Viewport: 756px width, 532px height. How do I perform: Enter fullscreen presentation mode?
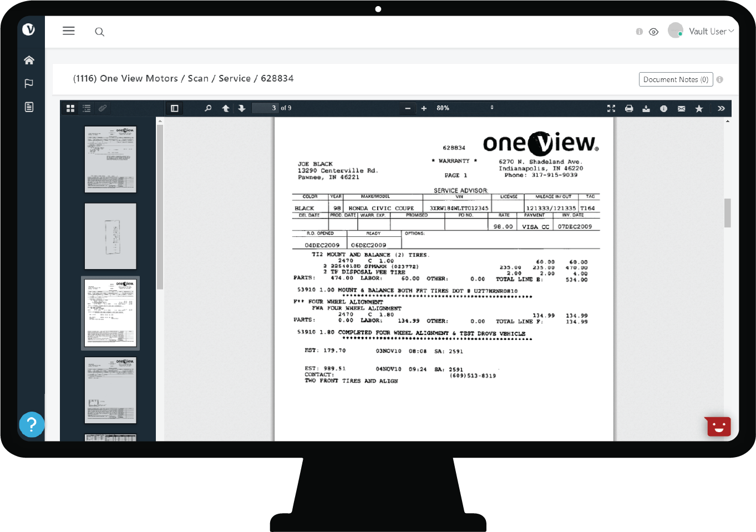pyautogui.click(x=611, y=109)
